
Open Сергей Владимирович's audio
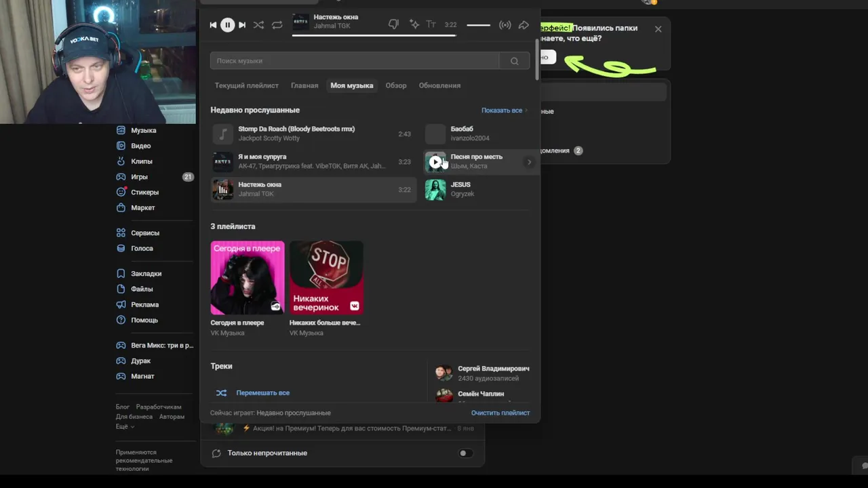[483, 373]
